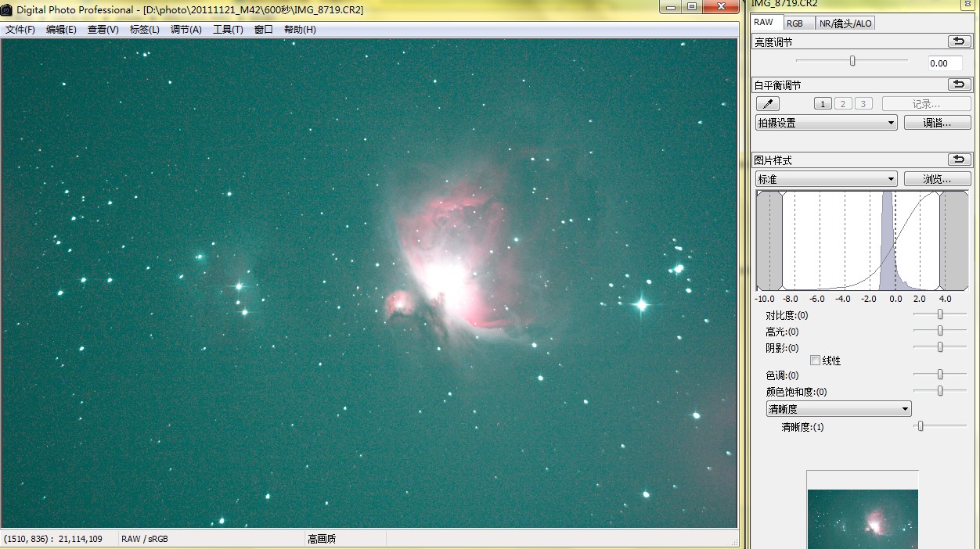Screen dimensions: 980x549
Task: Open the 清晰度 sharpness type dropdown
Action: (838, 409)
